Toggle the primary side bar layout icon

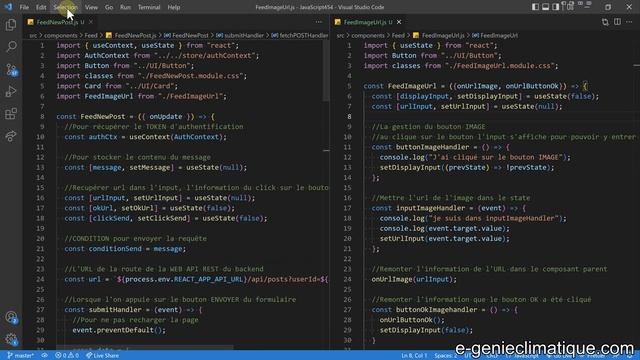[x=535, y=7]
